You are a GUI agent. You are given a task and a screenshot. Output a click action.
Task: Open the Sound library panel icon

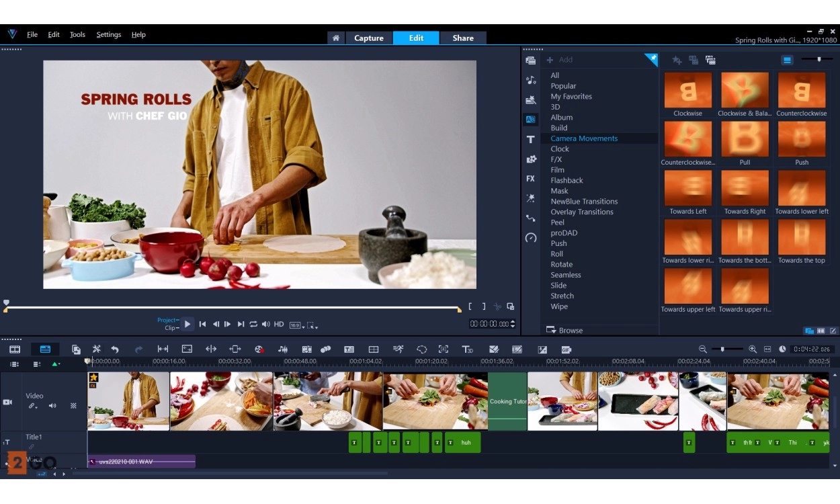tap(531, 80)
